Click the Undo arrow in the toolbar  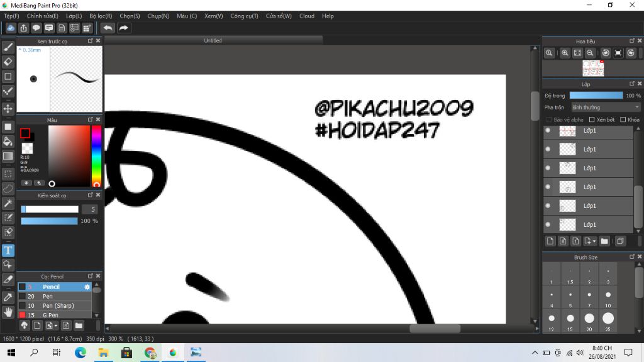pyautogui.click(x=108, y=28)
